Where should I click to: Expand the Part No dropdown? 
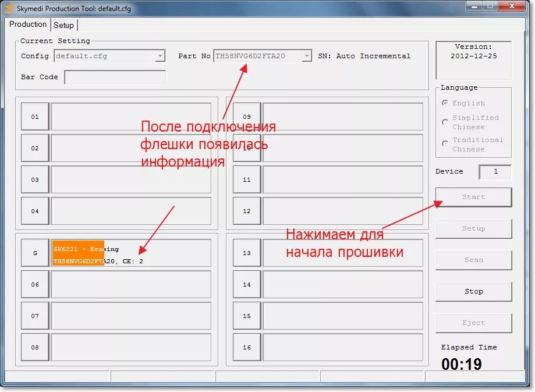click(x=307, y=56)
